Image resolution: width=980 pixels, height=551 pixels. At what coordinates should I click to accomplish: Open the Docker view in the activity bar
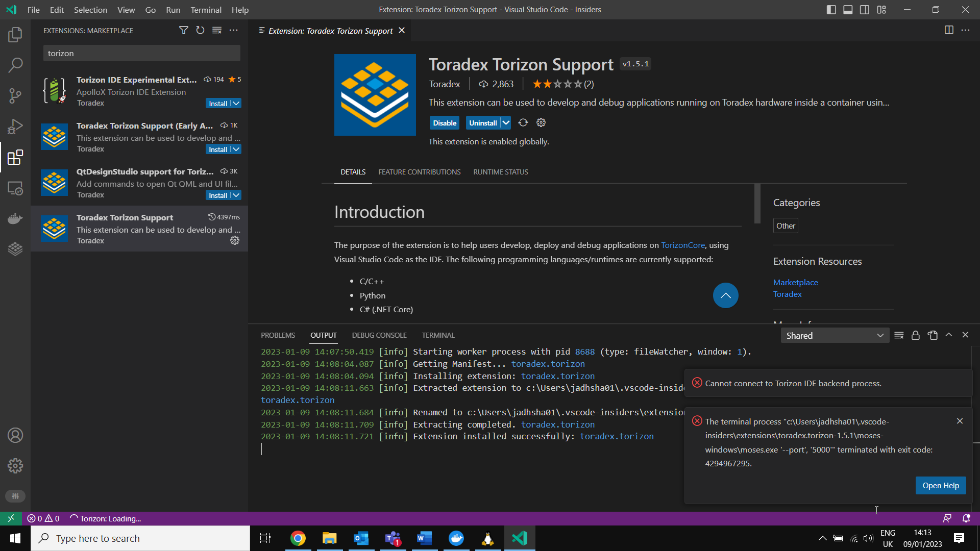15,218
